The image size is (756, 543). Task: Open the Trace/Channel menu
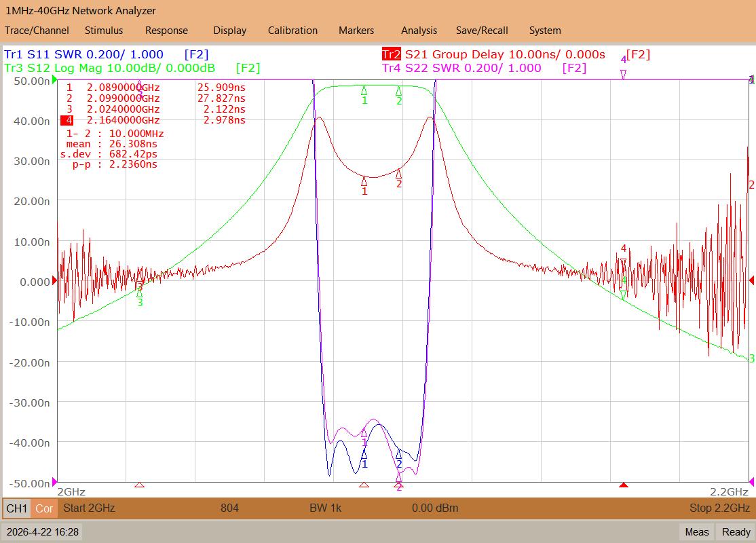click(x=37, y=31)
